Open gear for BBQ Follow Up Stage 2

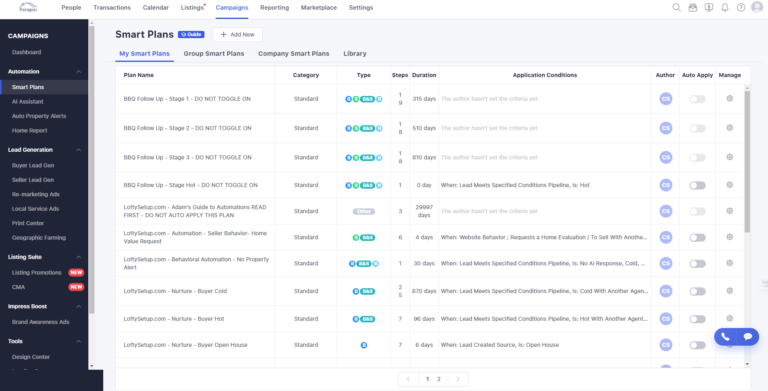pos(729,128)
